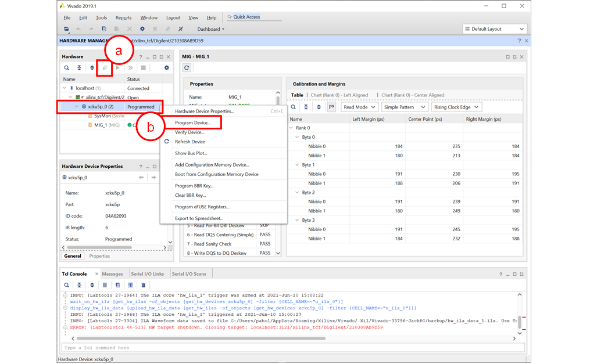Collapse the localhost tree node
Image resolution: width=590 pixels, height=364 pixels.
65,88
